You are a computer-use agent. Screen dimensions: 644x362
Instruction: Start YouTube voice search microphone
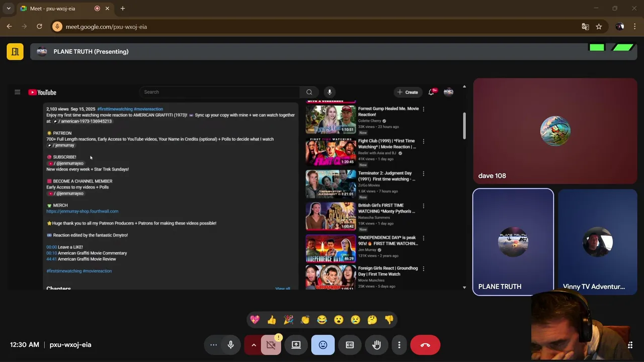tap(330, 92)
